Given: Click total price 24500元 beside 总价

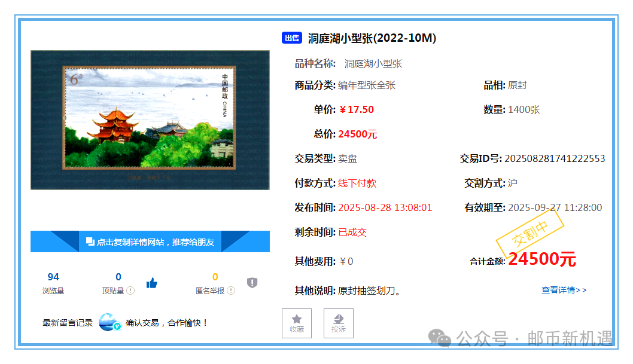Looking at the screenshot, I should pyautogui.click(x=358, y=134).
